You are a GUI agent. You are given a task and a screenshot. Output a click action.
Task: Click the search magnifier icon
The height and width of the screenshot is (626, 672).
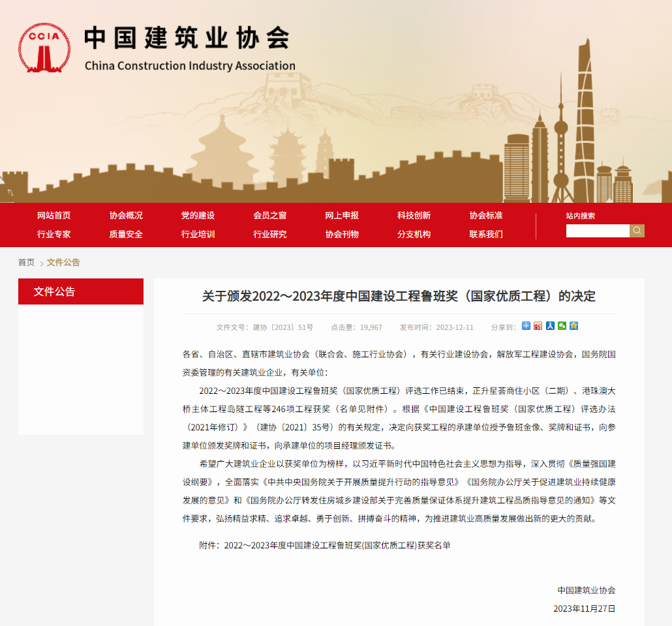(x=636, y=231)
